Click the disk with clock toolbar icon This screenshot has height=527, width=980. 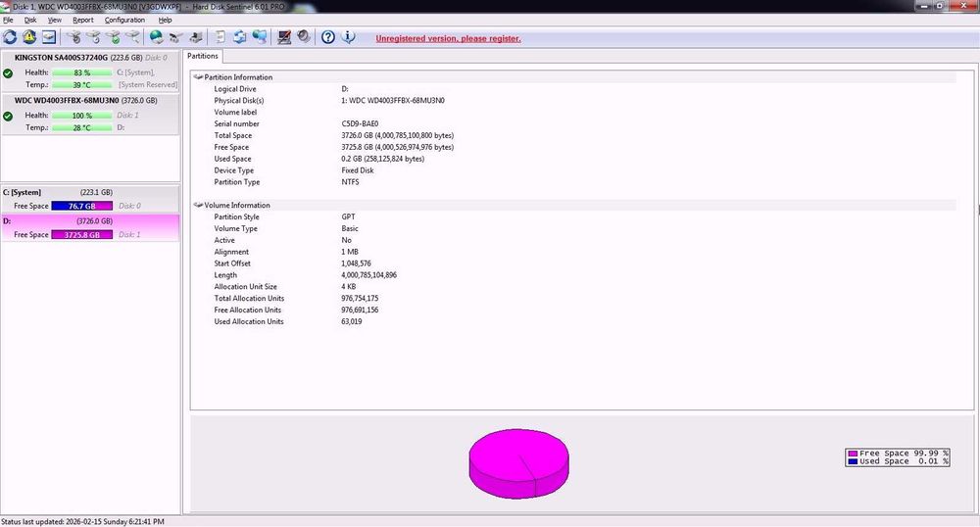tap(94, 37)
